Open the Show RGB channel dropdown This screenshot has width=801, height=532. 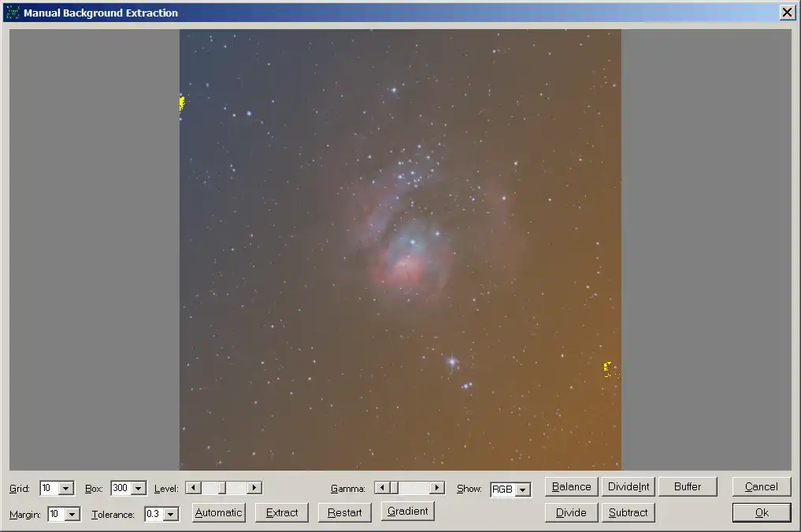[523, 490]
